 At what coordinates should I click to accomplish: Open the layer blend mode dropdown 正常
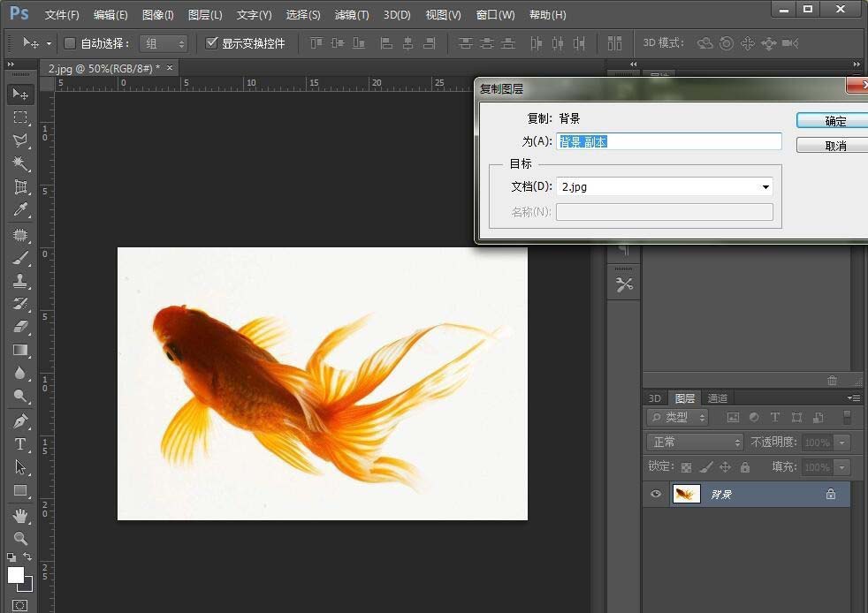coord(694,442)
